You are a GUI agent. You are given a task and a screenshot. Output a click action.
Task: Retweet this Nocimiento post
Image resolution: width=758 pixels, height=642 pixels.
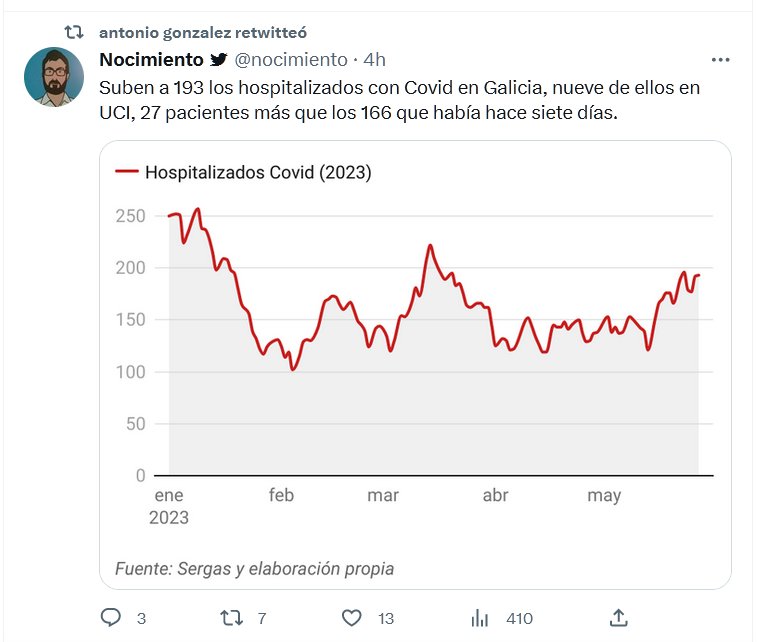231,618
